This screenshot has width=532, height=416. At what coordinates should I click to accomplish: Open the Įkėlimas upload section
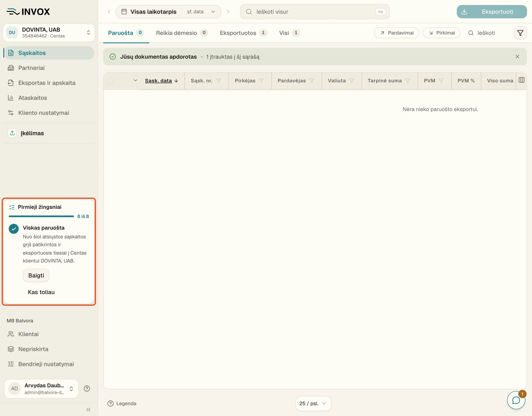point(49,133)
